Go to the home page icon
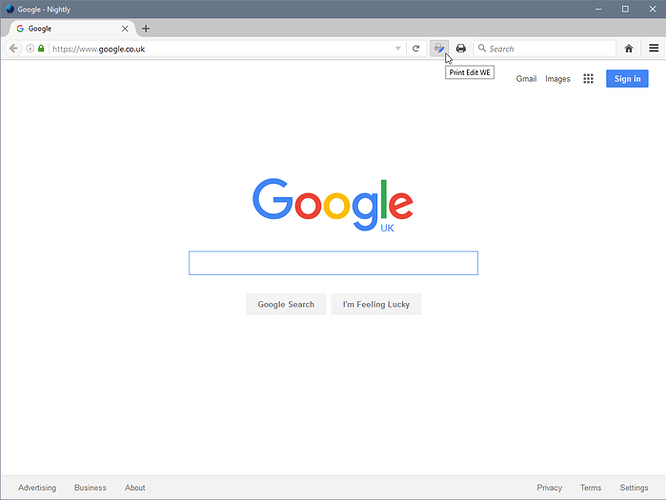The image size is (666, 500). pyautogui.click(x=629, y=48)
